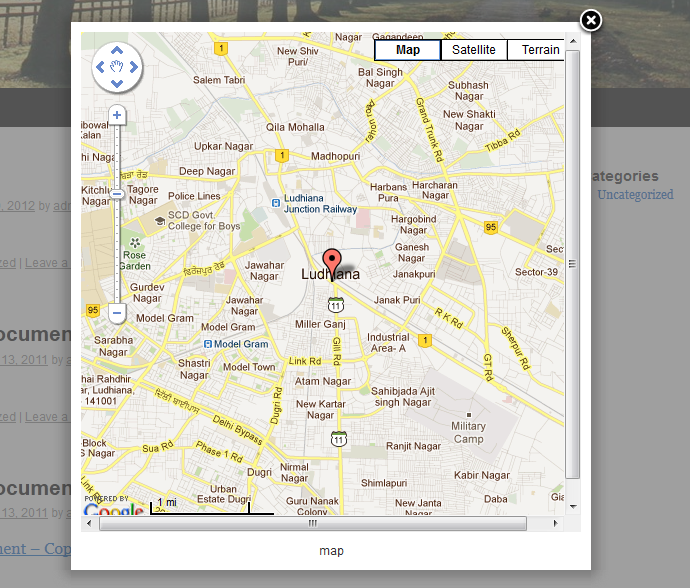Pan the map left with the arrow control
The height and width of the screenshot is (588, 690).
pyautogui.click(x=100, y=67)
